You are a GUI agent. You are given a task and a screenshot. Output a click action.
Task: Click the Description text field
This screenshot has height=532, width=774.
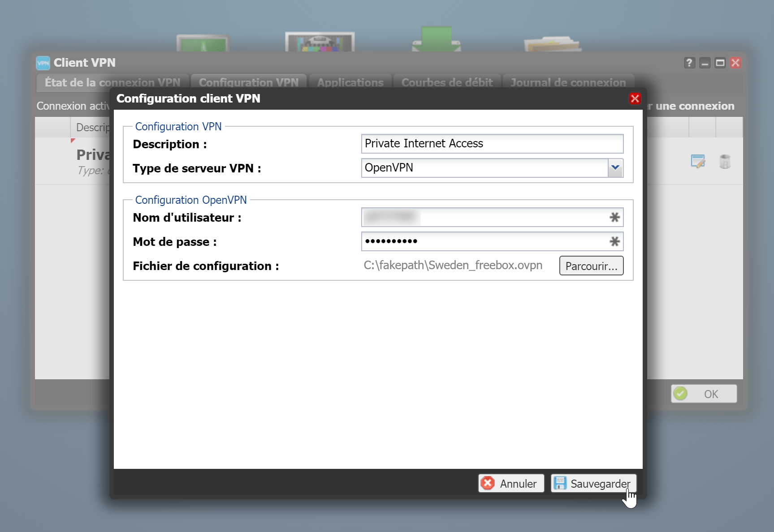[x=492, y=143]
